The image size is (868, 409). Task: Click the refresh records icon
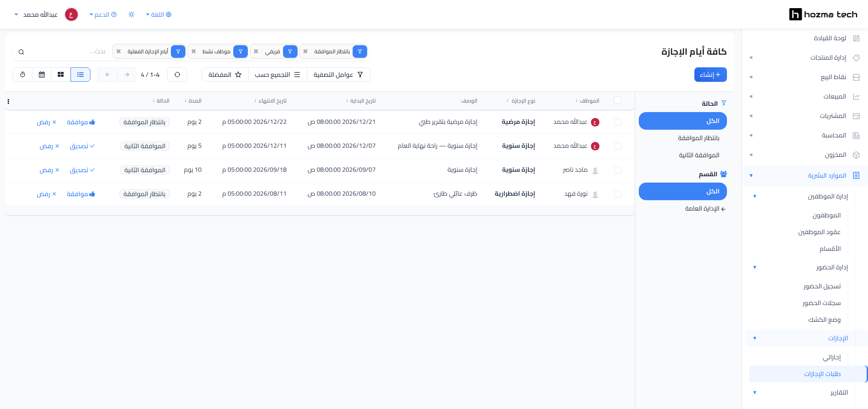pyautogui.click(x=177, y=75)
